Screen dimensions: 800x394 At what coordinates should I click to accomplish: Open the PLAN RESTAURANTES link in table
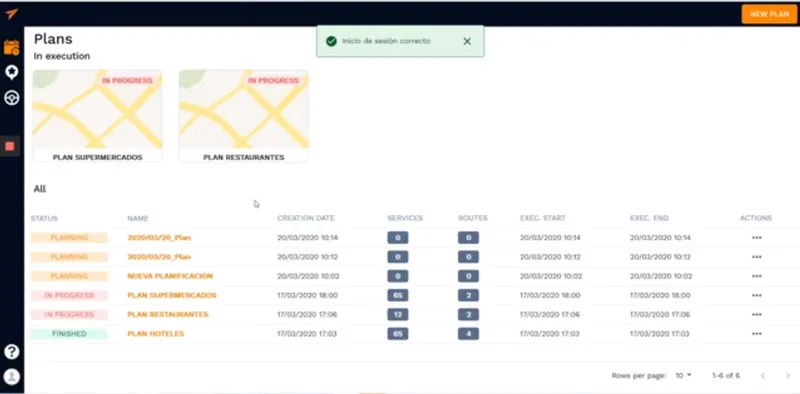pyautogui.click(x=168, y=314)
